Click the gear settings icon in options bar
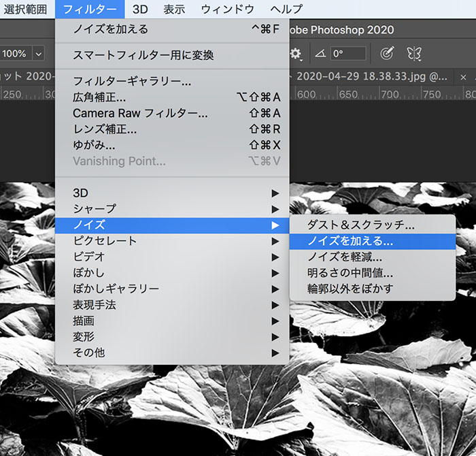 tap(296, 54)
